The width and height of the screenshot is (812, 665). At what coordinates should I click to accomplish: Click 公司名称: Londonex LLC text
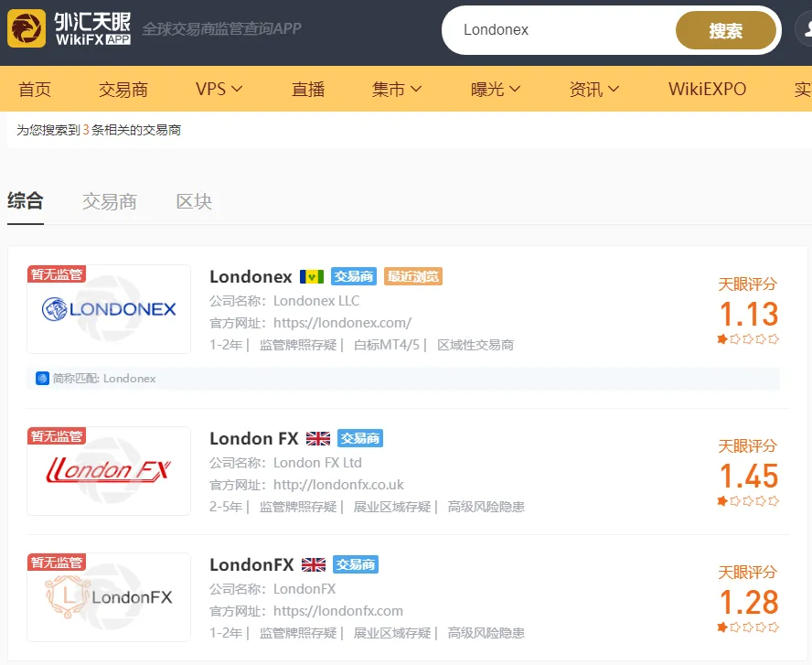(x=284, y=301)
